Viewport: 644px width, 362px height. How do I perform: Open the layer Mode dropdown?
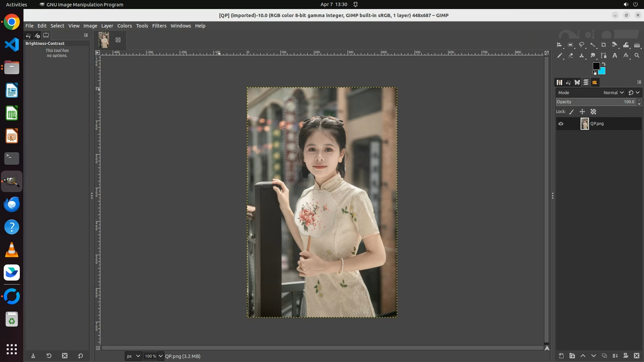click(x=613, y=93)
